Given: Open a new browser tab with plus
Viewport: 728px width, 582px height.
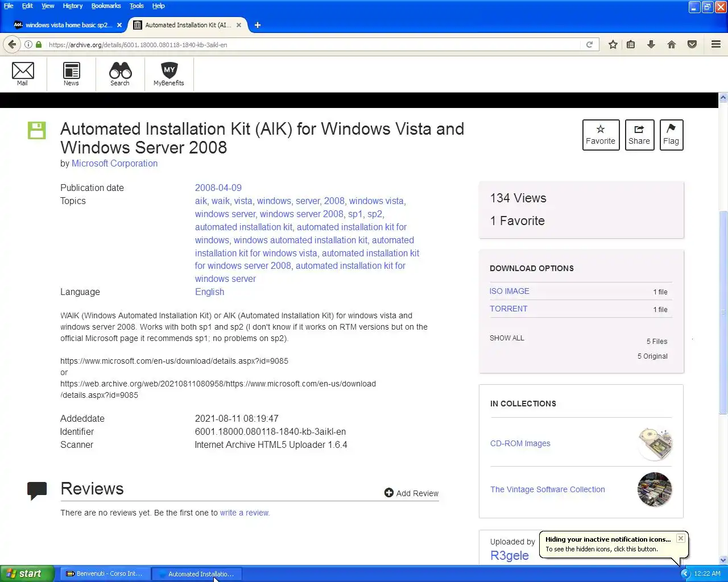Looking at the screenshot, I should [x=258, y=25].
